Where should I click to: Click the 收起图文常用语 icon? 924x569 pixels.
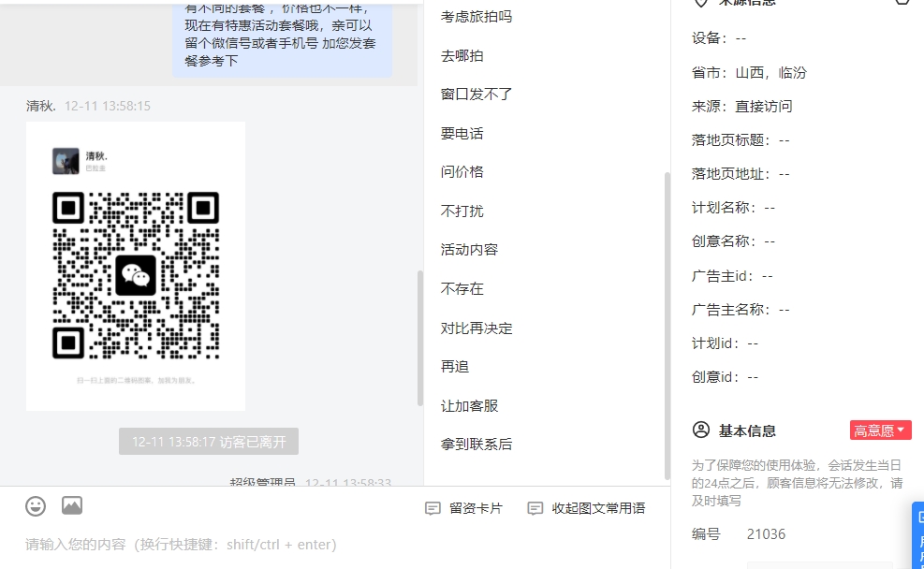click(535, 508)
